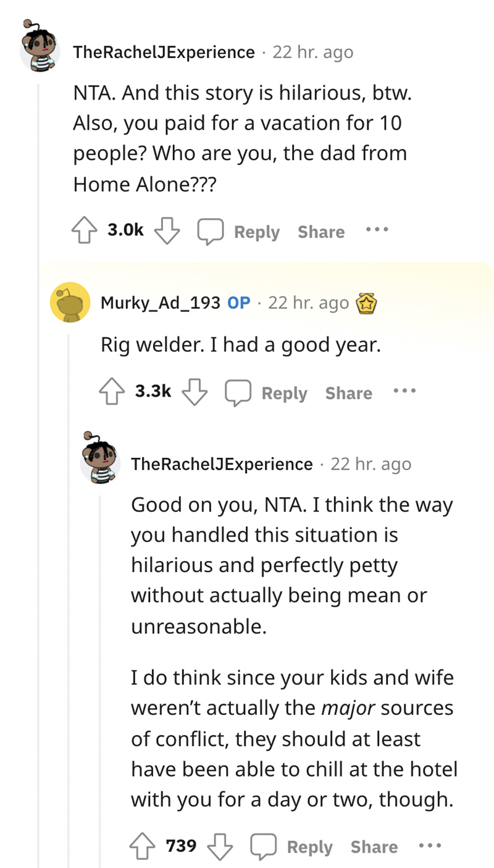Click comment bubble icon on Rig welder reply
The image size is (494, 868).
click(238, 393)
